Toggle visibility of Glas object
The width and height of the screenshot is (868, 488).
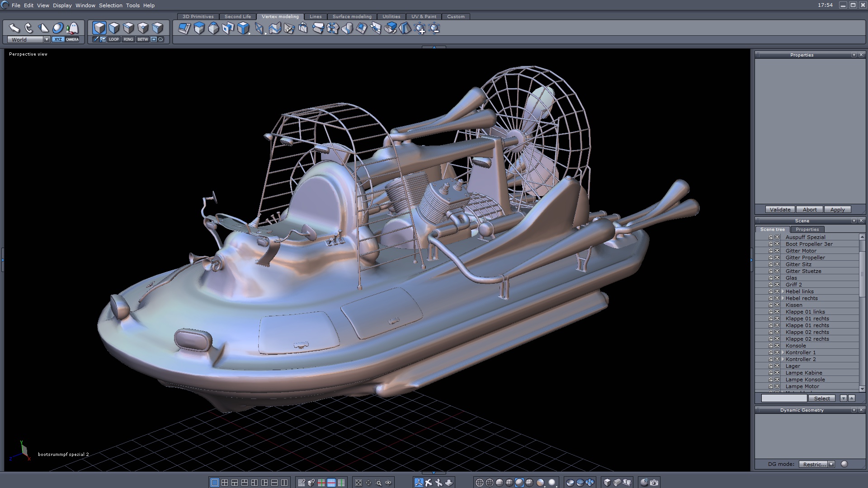pyautogui.click(x=777, y=278)
